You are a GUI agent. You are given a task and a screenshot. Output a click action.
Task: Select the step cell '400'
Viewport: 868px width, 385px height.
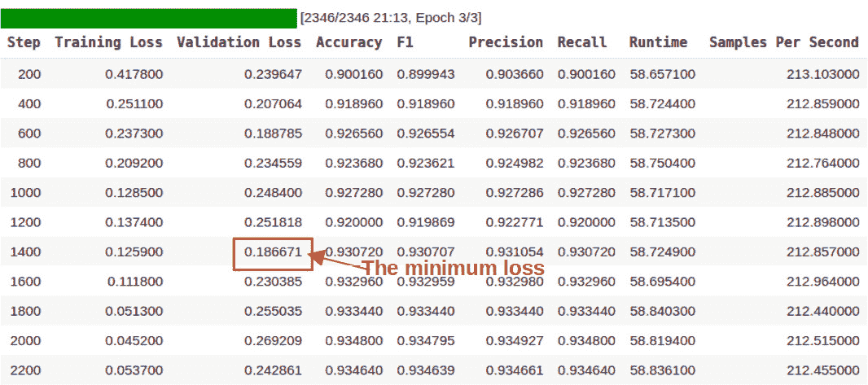click(29, 104)
